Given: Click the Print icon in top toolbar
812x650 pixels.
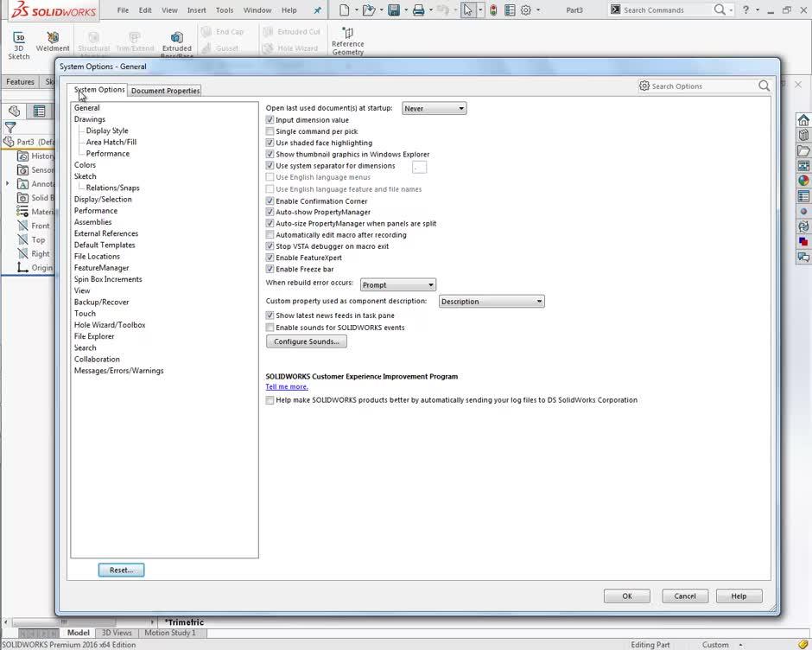Looking at the screenshot, I should coord(418,10).
